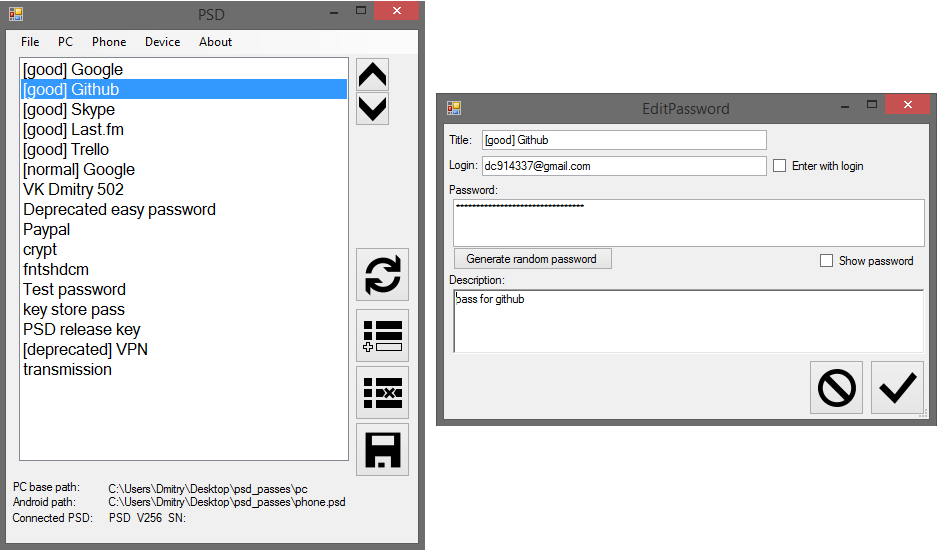Move selected entry down with the down arrow

coord(372,108)
